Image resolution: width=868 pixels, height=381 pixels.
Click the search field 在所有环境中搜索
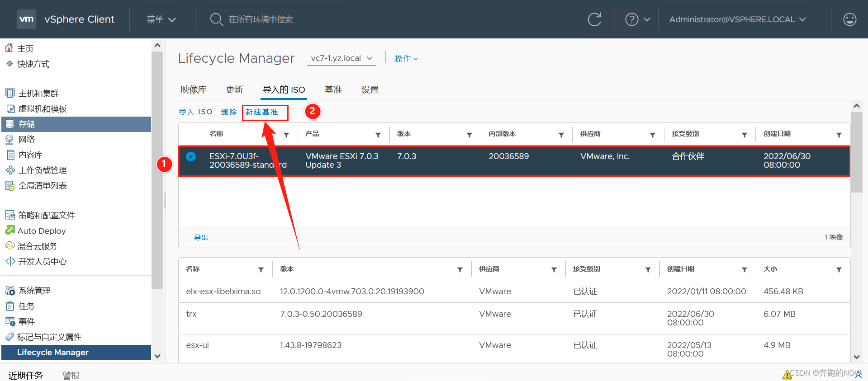261,19
